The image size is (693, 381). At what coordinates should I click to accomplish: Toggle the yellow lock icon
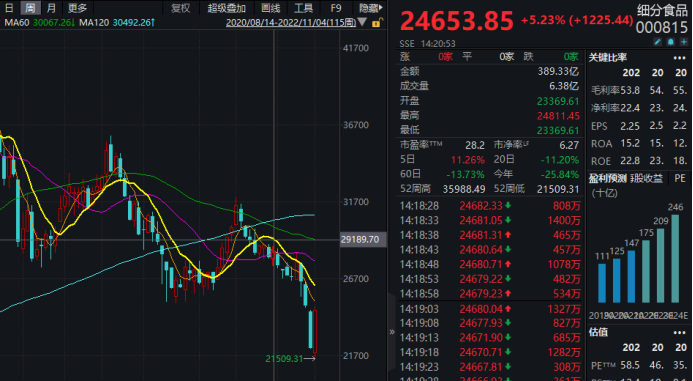[x=376, y=23]
